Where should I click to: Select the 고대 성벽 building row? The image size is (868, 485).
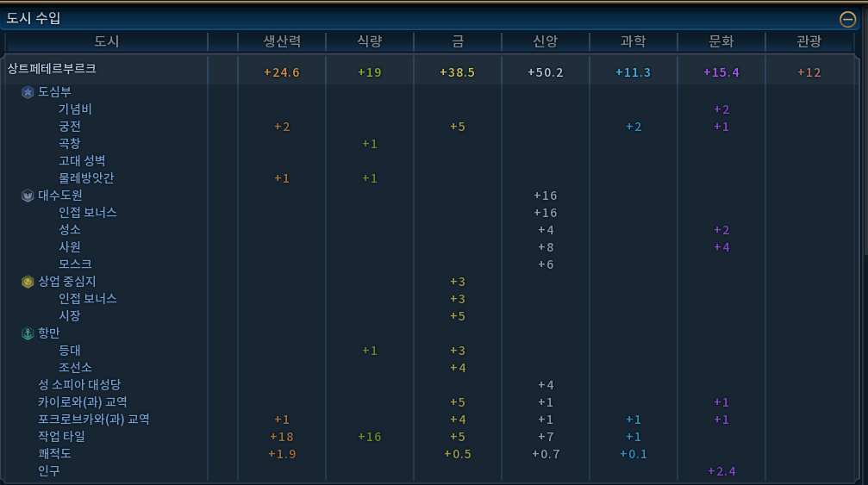point(82,160)
